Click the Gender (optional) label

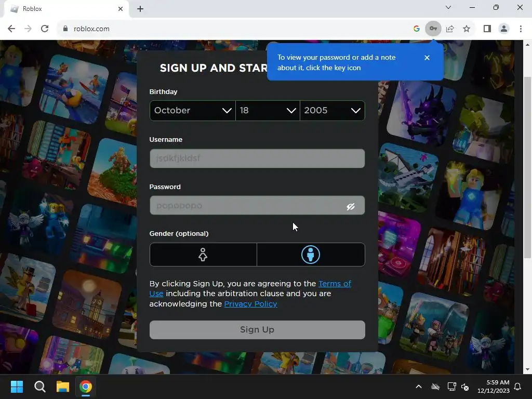[179, 233]
